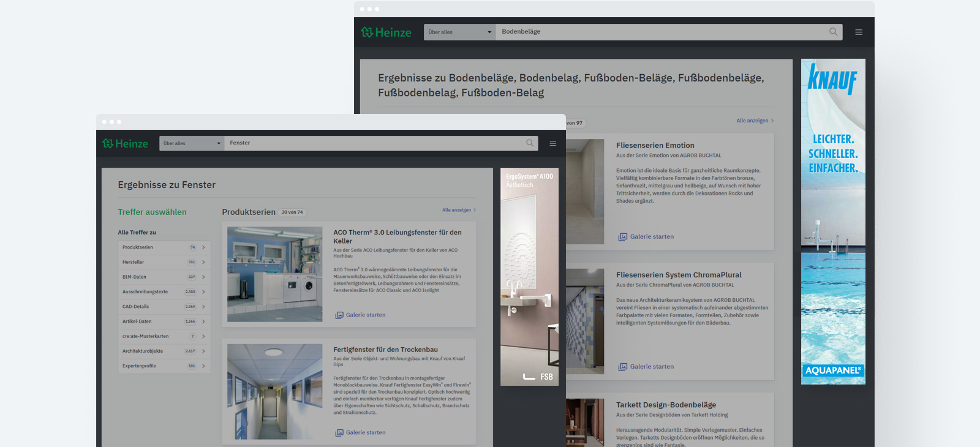Open the hamburger menu in the back window
980x447 pixels.
pyautogui.click(x=859, y=32)
